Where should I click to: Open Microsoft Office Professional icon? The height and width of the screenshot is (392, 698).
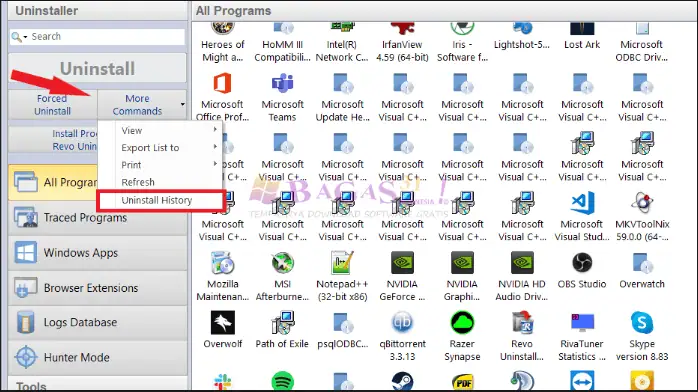222,84
